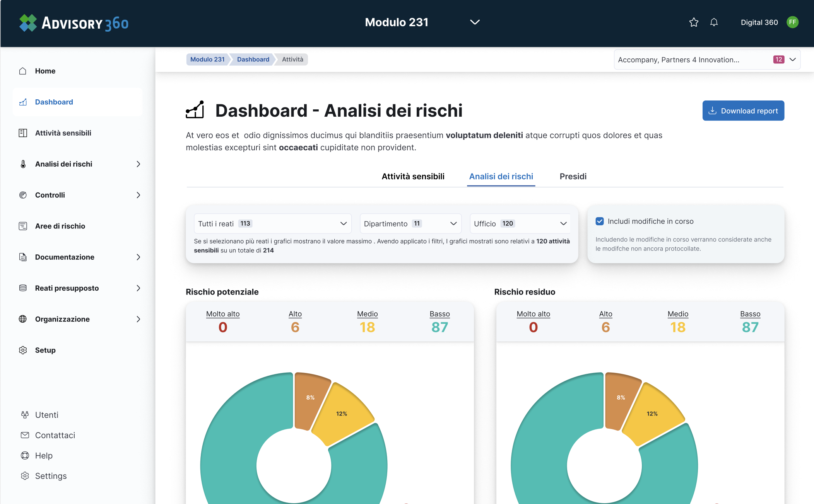Click the Setup gear icon

[23, 350]
